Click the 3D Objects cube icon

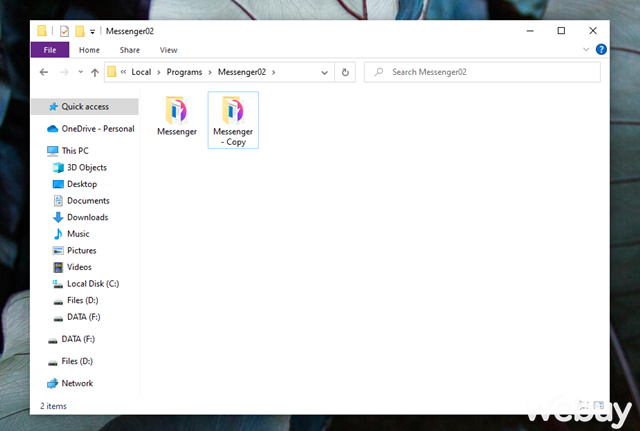pyautogui.click(x=58, y=167)
